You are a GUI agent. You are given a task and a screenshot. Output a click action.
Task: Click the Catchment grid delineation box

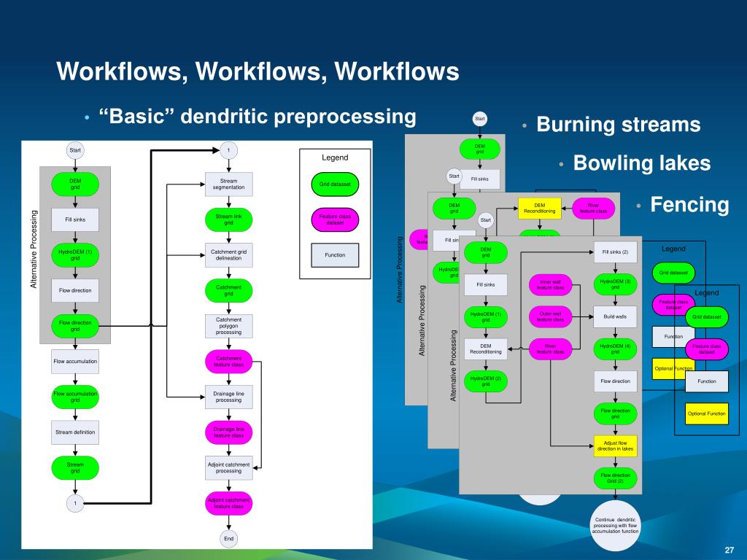pyautogui.click(x=228, y=254)
